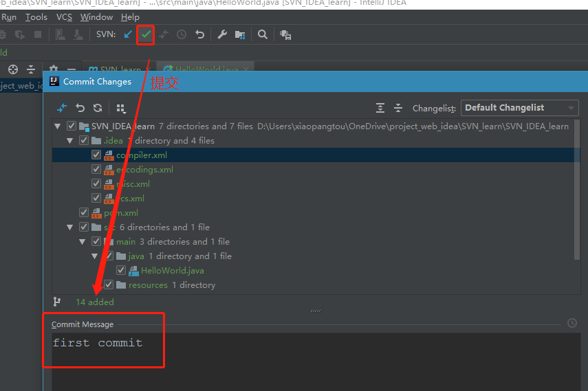Click the SVN Commit green checkmark icon

coord(146,34)
